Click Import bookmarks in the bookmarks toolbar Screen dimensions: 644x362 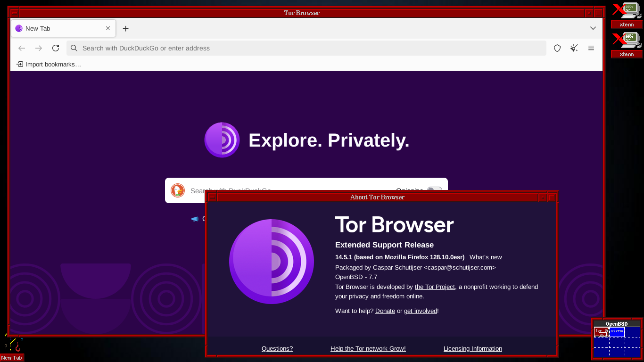[x=49, y=64]
